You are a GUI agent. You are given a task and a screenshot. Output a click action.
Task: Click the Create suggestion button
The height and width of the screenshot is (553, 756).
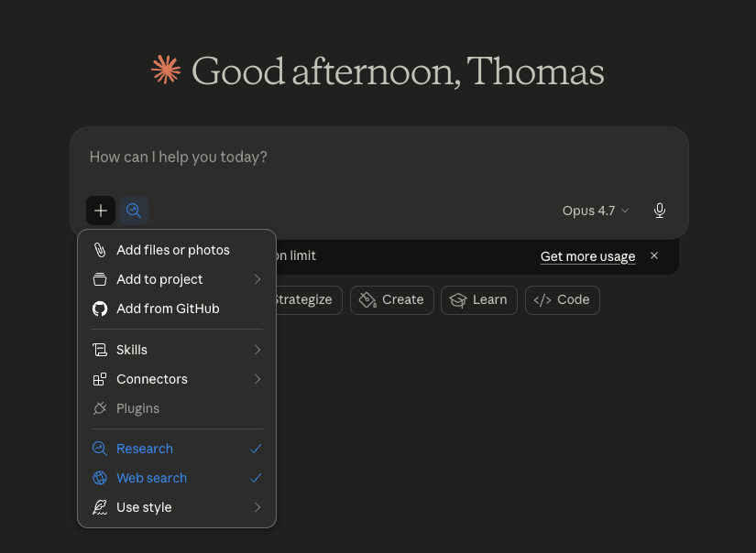pos(392,300)
